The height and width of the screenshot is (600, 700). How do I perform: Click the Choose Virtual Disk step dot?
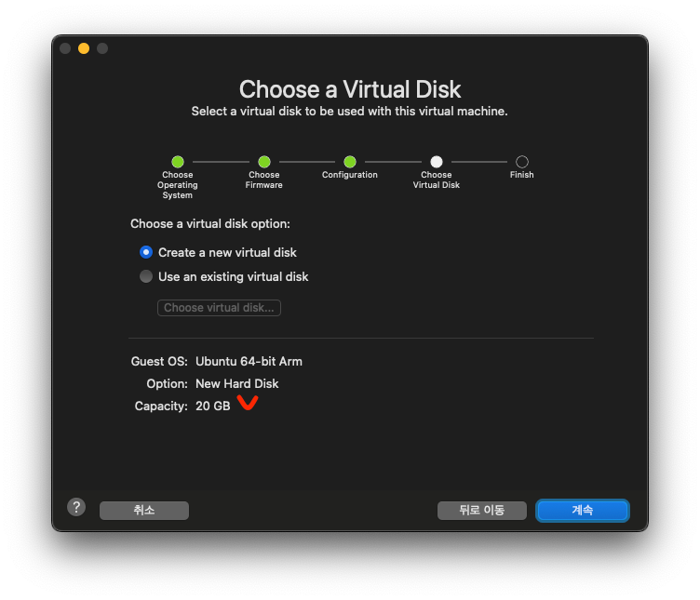[x=437, y=162]
